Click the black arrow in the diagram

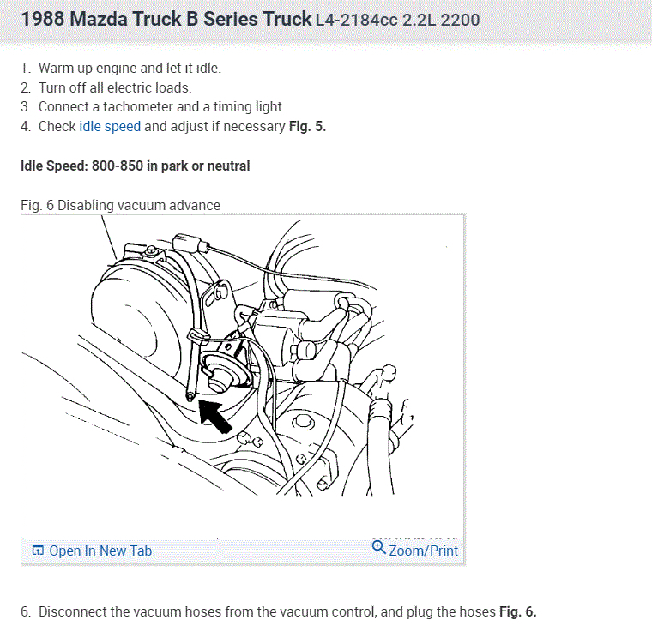pyautogui.click(x=216, y=418)
